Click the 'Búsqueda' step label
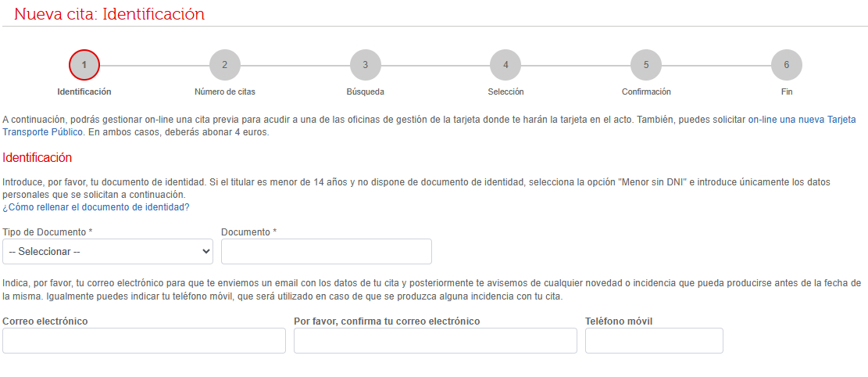The height and width of the screenshot is (377, 868). click(x=365, y=92)
